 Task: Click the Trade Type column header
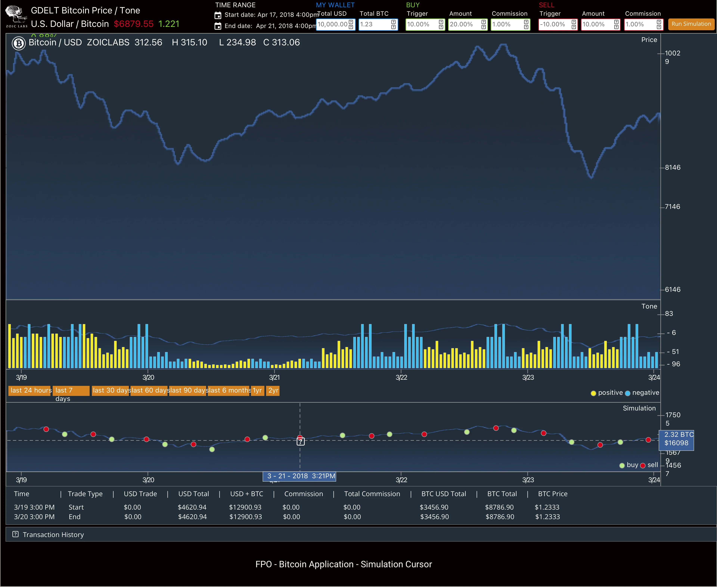pyautogui.click(x=85, y=494)
